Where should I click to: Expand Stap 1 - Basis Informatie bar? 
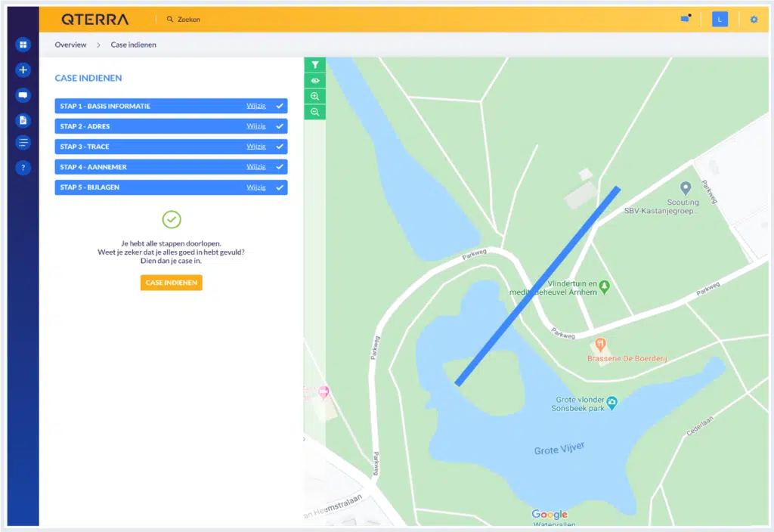tap(171, 106)
